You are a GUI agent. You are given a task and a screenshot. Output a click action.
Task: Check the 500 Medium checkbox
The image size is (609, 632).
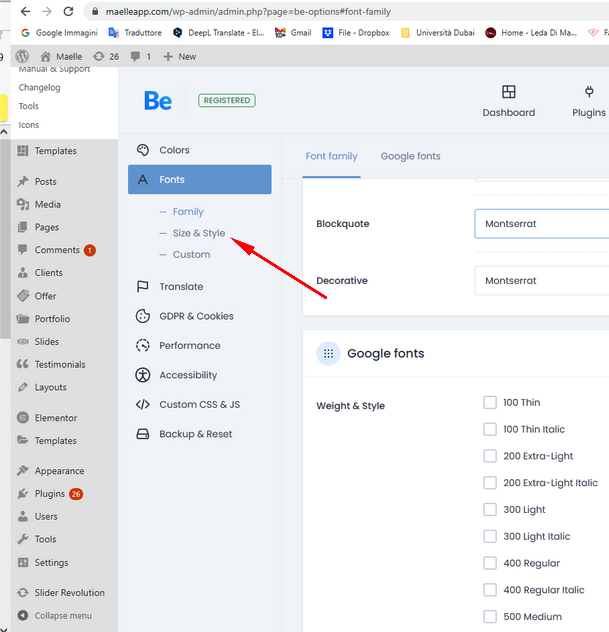click(x=490, y=617)
